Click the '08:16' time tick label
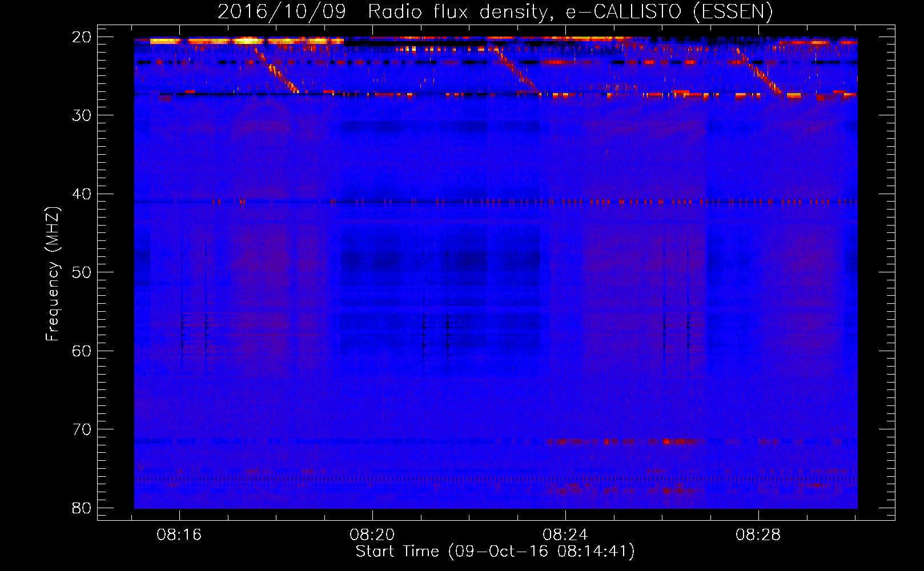Image resolution: width=924 pixels, height=571 pixels. [180, 535]
